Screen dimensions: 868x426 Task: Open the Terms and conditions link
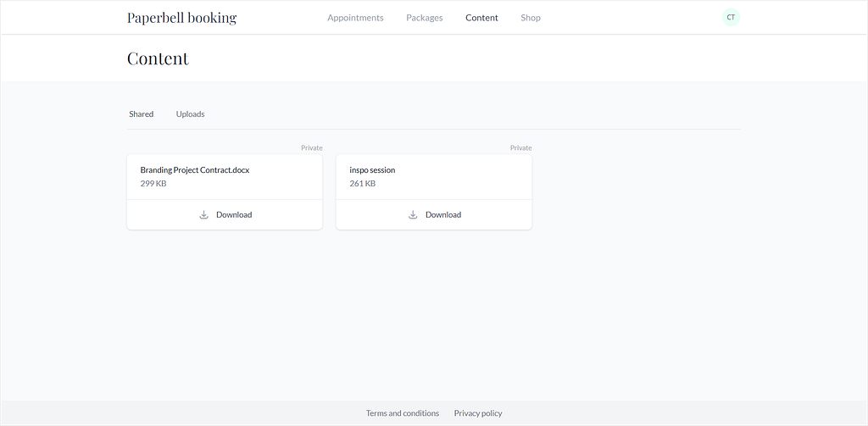coord(403,413)
